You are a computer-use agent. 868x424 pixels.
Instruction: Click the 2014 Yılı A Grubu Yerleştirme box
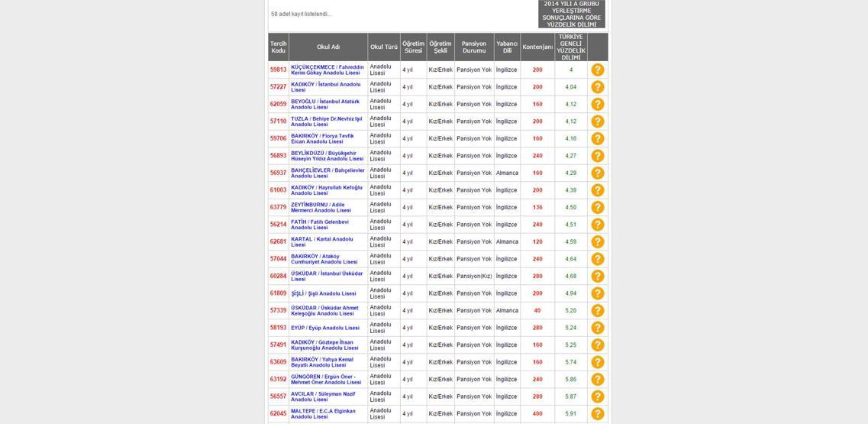point(572,14)
